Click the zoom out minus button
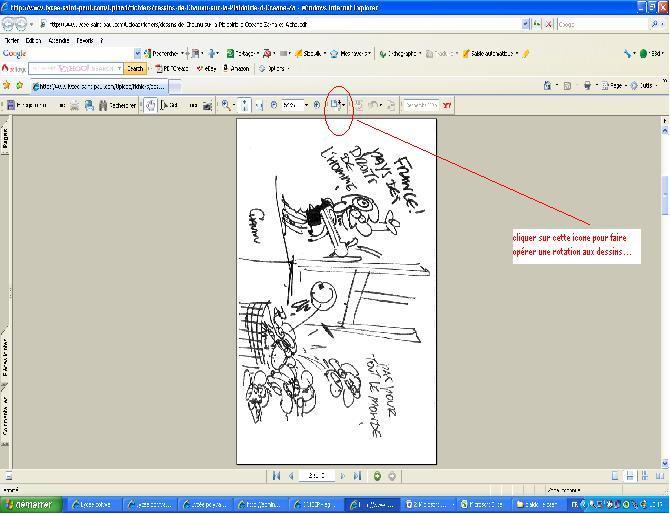Image resolution: width=670 pixels, height=514 pixels. point(274,105)
